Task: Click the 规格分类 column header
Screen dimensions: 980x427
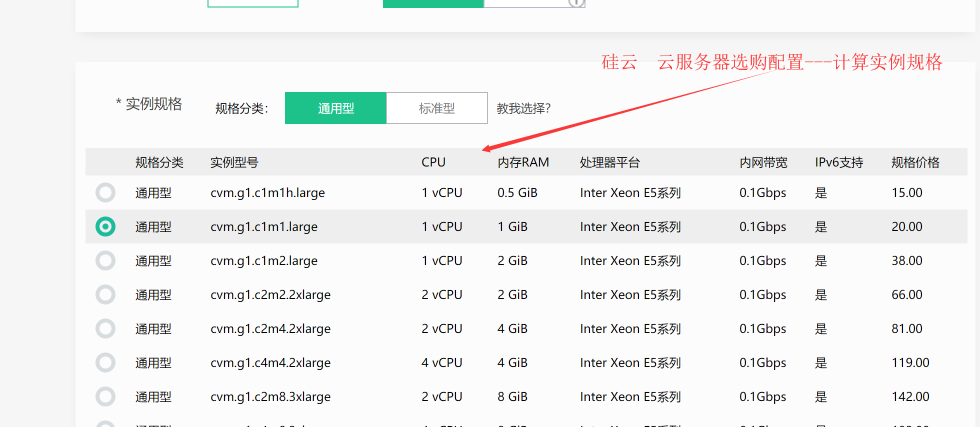Action: pyautogui.click(x=159, y=162)
